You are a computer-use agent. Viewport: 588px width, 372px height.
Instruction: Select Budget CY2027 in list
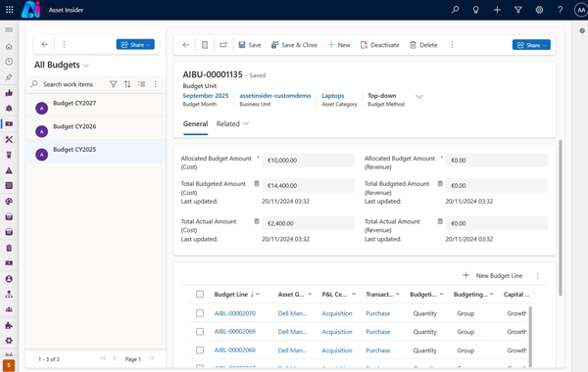(x=96, y=105)
